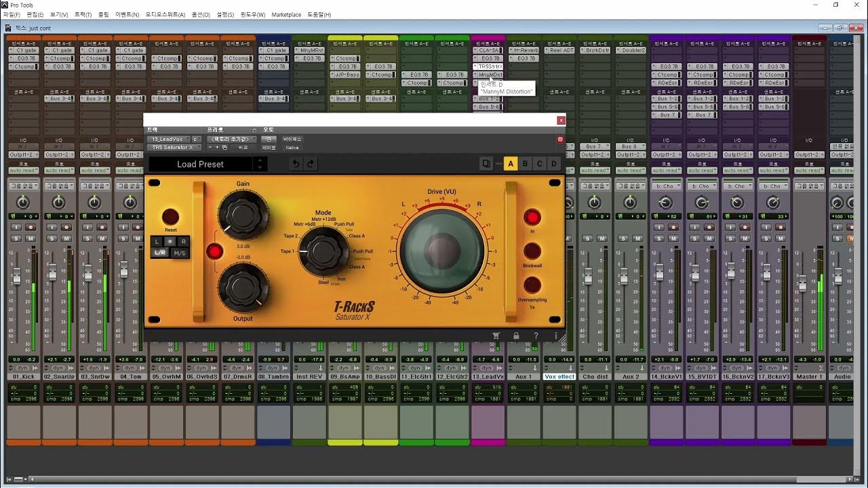Viewport: 868px width, 488px height.
Task: Click the equals link button between L and R
Action: tap(170, 241)
